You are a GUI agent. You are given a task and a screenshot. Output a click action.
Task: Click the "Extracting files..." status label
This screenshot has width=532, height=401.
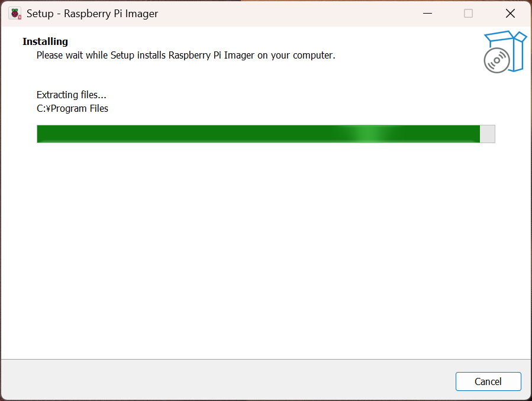pos(72,95)
